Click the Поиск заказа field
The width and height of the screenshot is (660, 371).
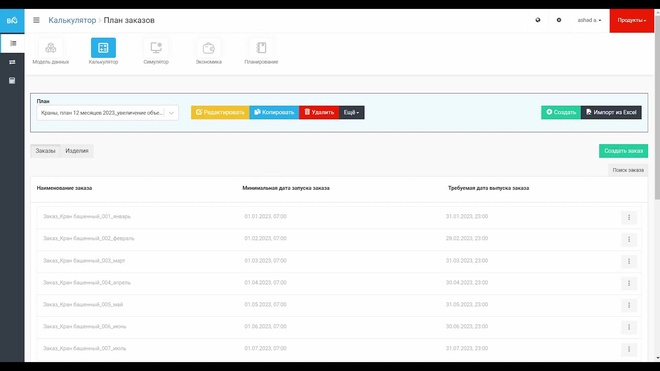(x=628, y=170)
